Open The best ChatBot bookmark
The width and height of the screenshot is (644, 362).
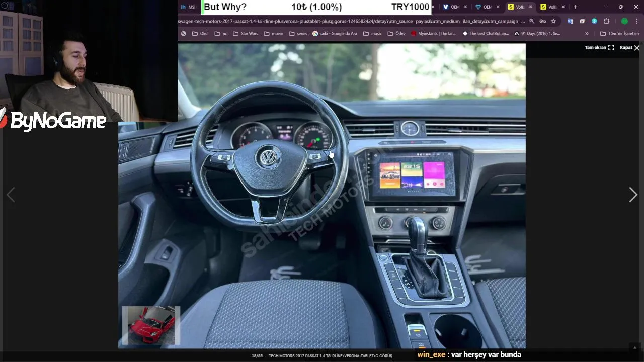pos(486,34)
